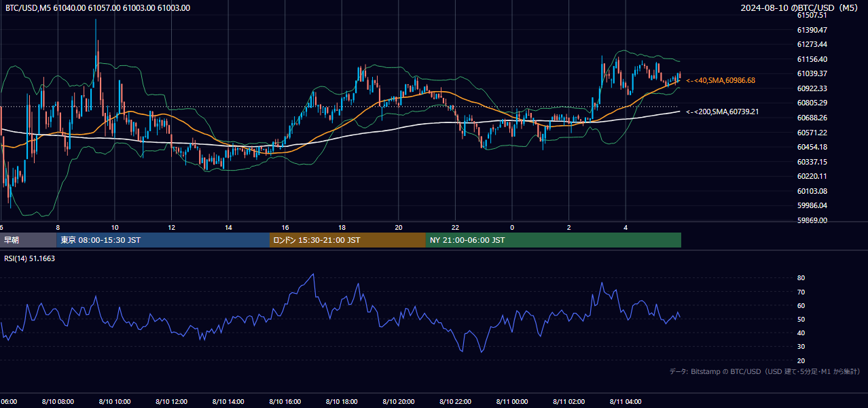This screenshot has width=868, height=408.
Task: Select the ロンドン 15:30-21:00 JST session bar
Action: (348, 240)
